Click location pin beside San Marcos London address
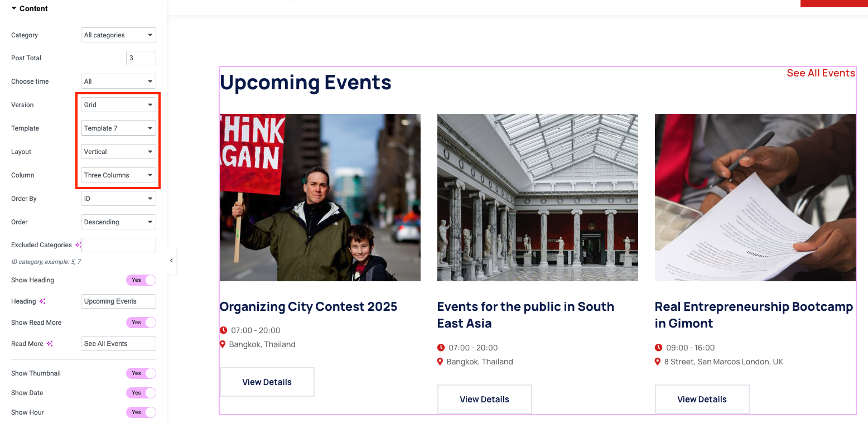The image size is (868, 423). tap(658, 362)
